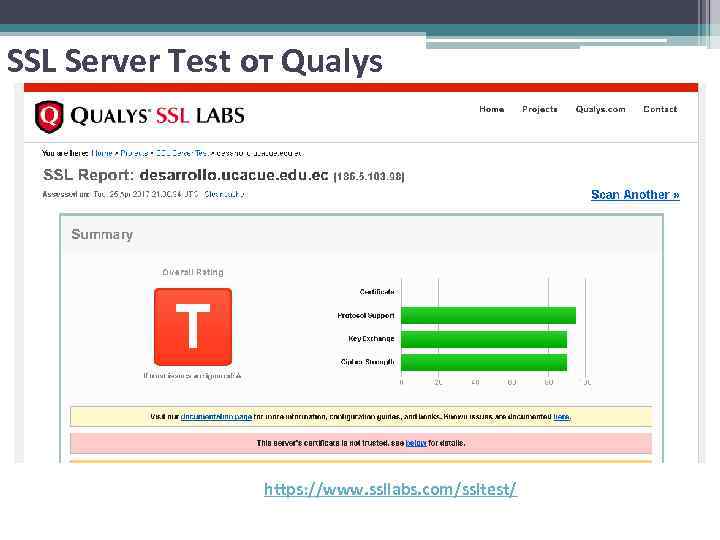Click the 'Assessed on' date text
This screenshot has width=720, height=540.
(120, 194)
